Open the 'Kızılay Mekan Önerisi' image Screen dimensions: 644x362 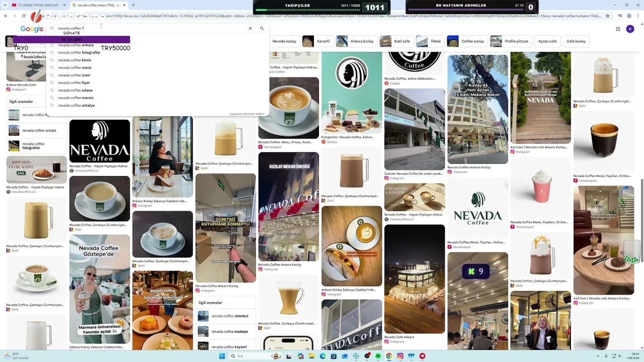288,207
